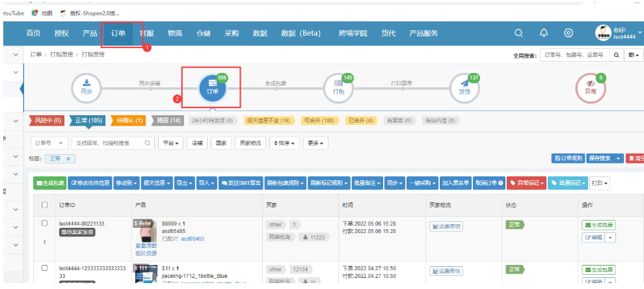Image resolution: width=644 pixels, height=289 pixels.
Task: Check the box for order test4444-1233333
Action: [x=45, y=268]
